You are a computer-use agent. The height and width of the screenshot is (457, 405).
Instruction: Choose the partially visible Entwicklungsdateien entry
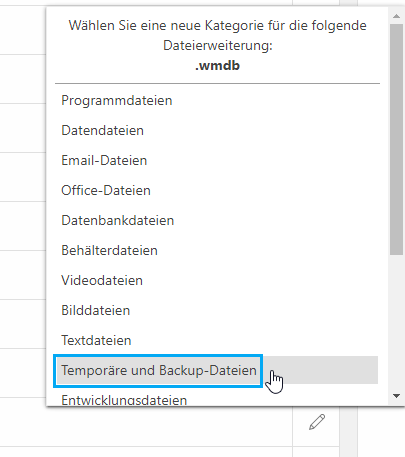tap(217, 399)
